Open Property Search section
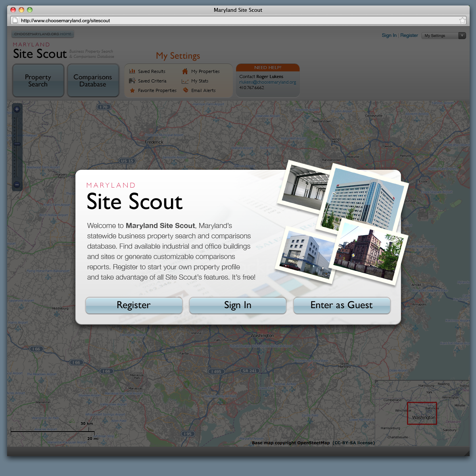 (38, 81)
